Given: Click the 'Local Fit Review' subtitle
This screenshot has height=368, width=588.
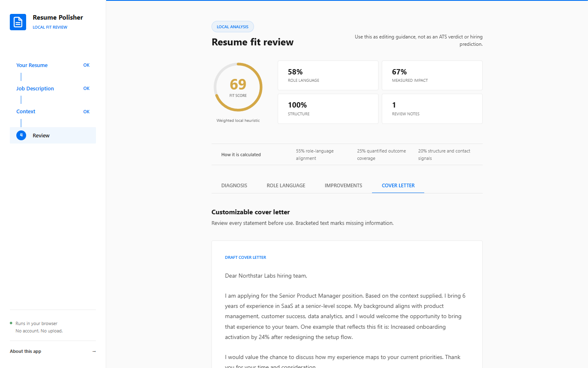Looking at the screenshot, I should (x=50, y=27).
